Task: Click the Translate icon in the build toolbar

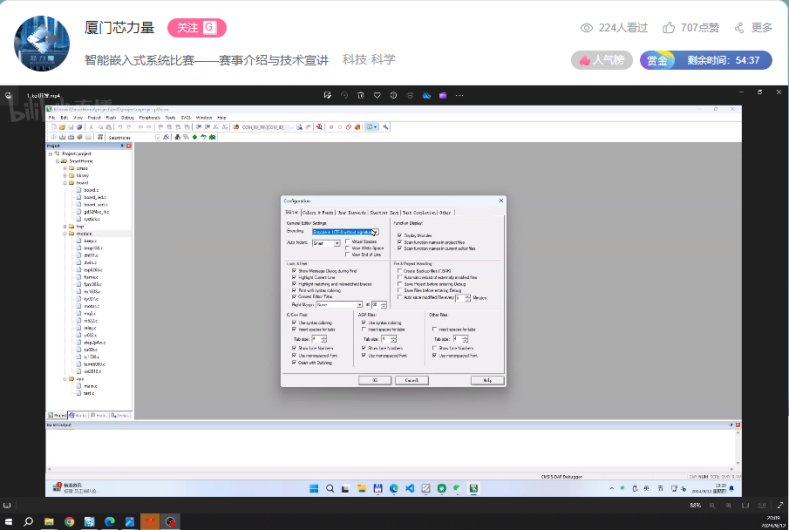Action: point(54,137)
